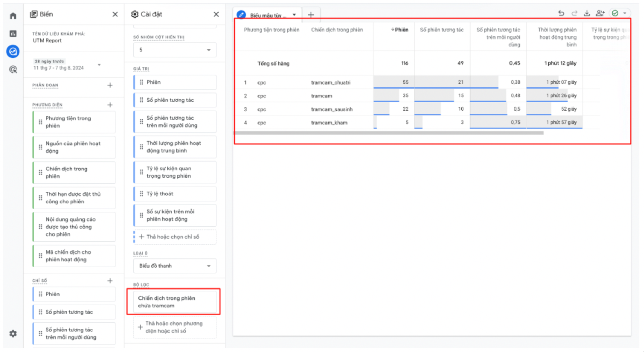The width and height of the screenshot is (644, 352).
Task: Open the Reports bar-chart icon in sidebar
Action: (x=13, y=33)
